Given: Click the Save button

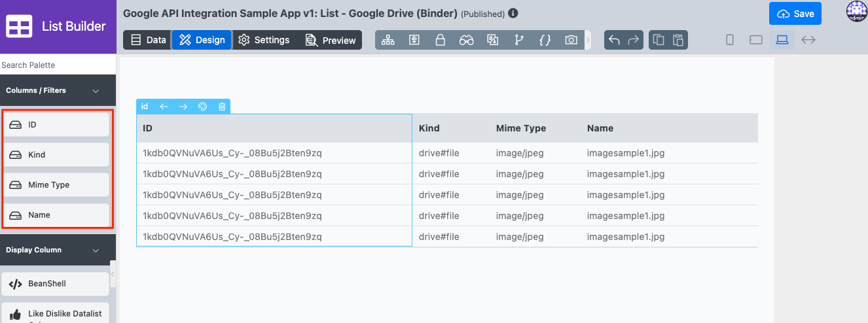Looking at the screenshot, I should [x=795, y=14].
